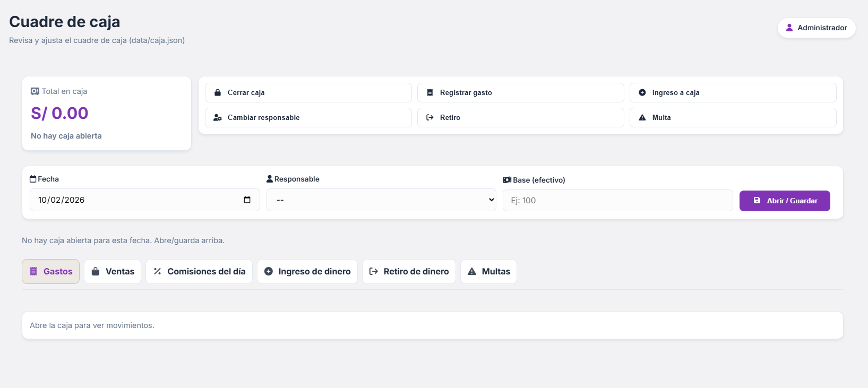Go to the Retiro de dinero tab
The width and height of the screenshot is (868, 388).
(x=409, y=271)
